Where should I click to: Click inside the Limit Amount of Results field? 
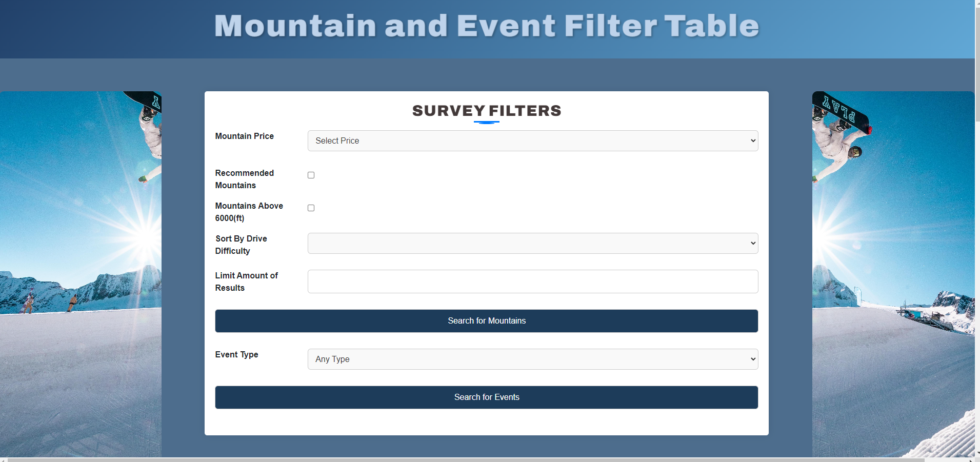pos(532,281)
